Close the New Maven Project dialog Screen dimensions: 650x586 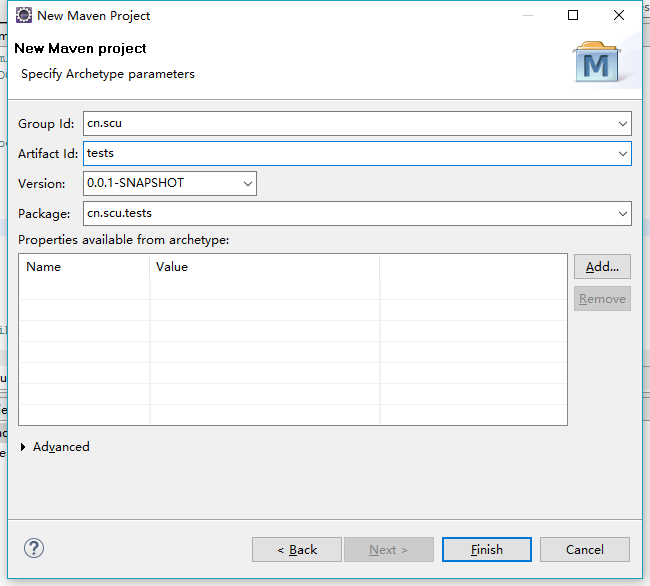point(618,15)
